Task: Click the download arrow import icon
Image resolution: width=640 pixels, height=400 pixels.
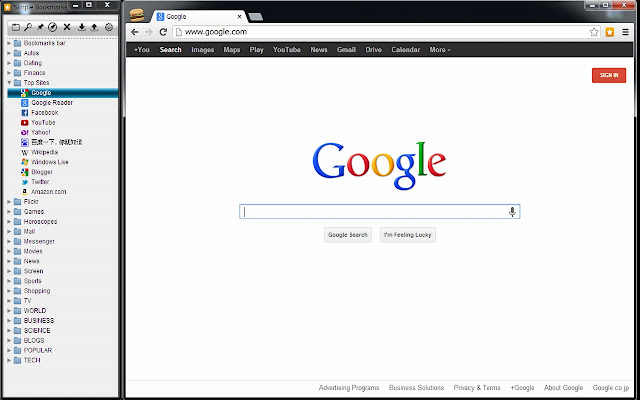Action: coord(82,27)
